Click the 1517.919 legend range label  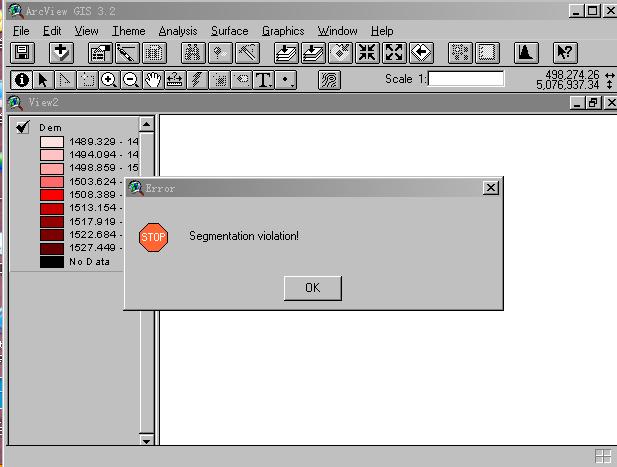click(x=96, y=222)
